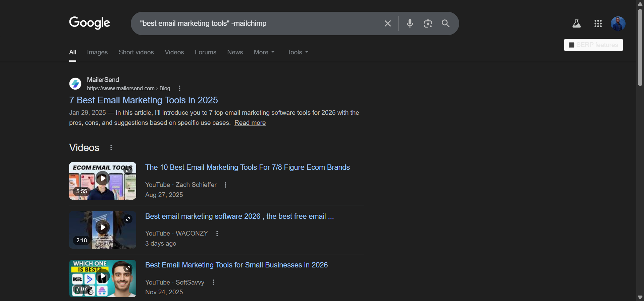Viewport: 644px width, 301px height.
Task: Open Google account profile avatar
Action: 618,23
